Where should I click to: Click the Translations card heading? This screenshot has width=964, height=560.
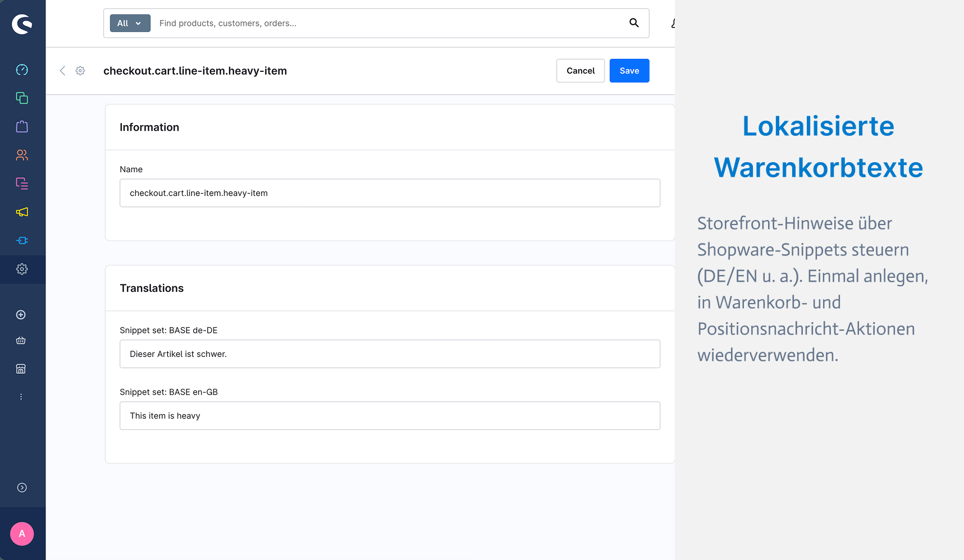(x=152, y=288)
